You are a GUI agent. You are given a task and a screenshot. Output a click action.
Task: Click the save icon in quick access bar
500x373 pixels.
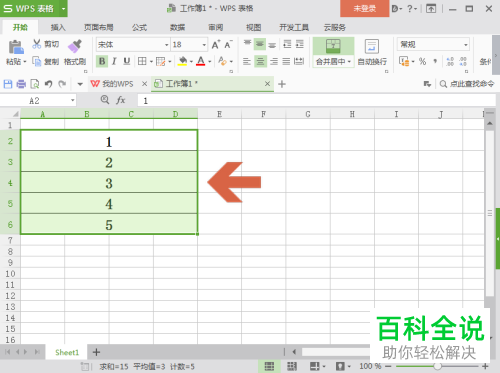pyautogui.click(x=8, y=84)
